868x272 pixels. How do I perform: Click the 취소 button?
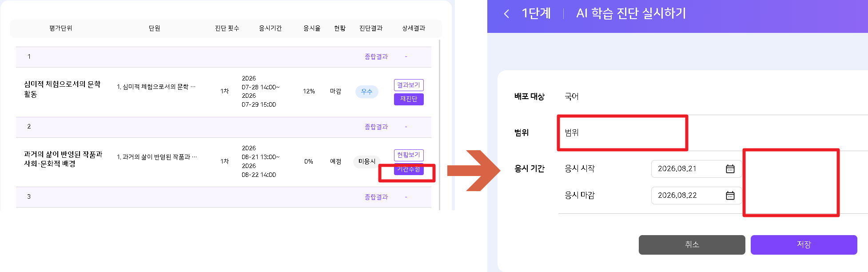692,245
